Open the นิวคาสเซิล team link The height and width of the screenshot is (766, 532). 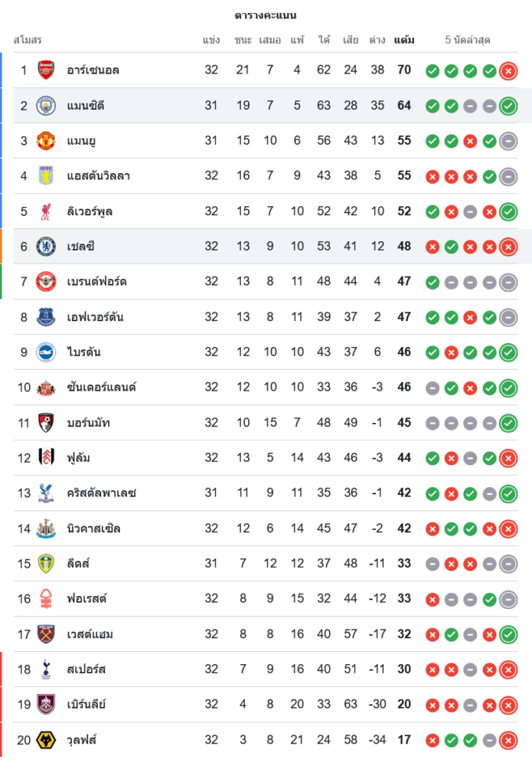93,529
